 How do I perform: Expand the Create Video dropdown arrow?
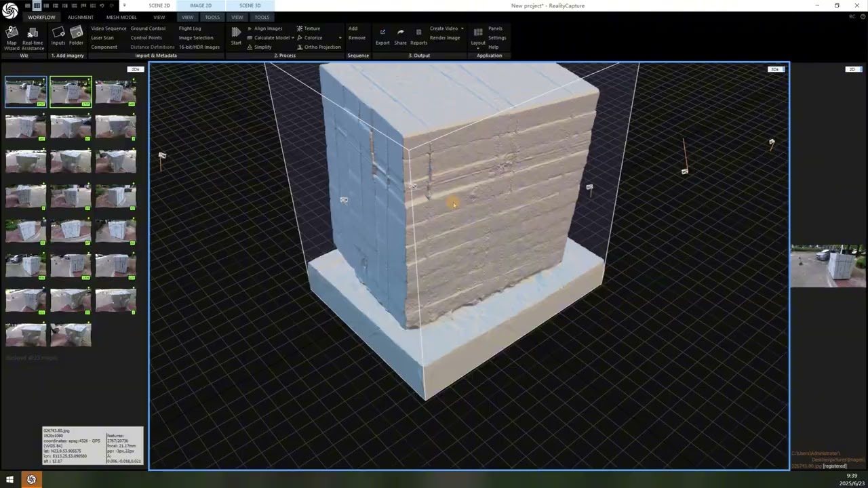pos(462,28)
